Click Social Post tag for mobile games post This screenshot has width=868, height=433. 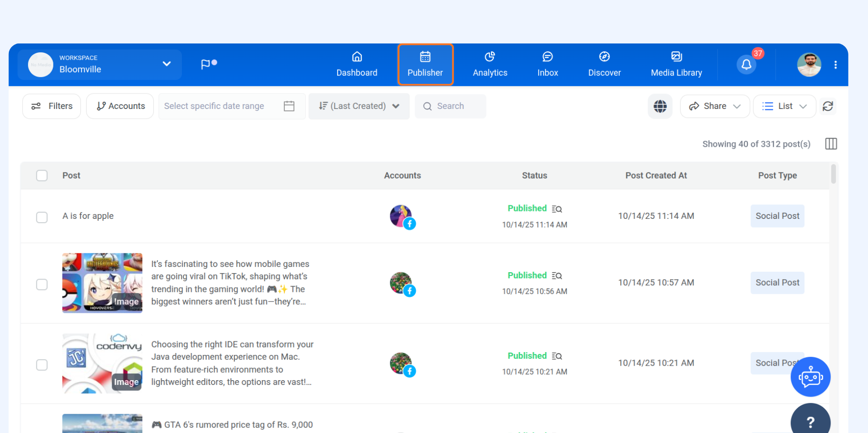[777, 283]
